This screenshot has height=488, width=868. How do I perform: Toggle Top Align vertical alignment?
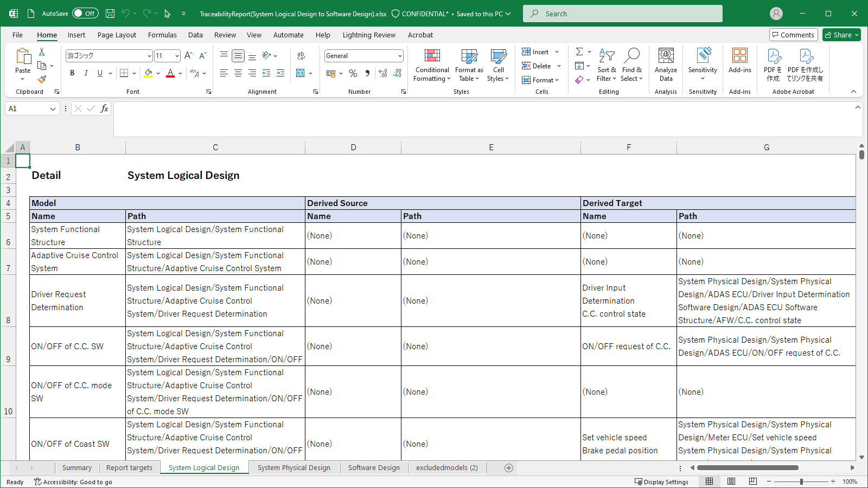point(224,55)
